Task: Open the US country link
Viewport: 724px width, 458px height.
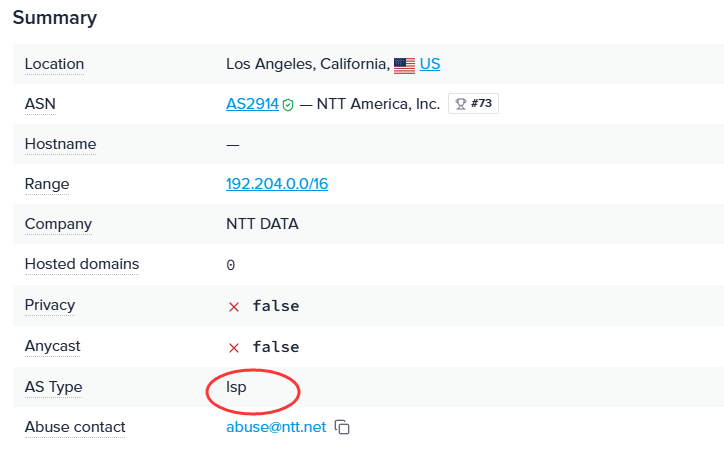Action: point(430,64)
